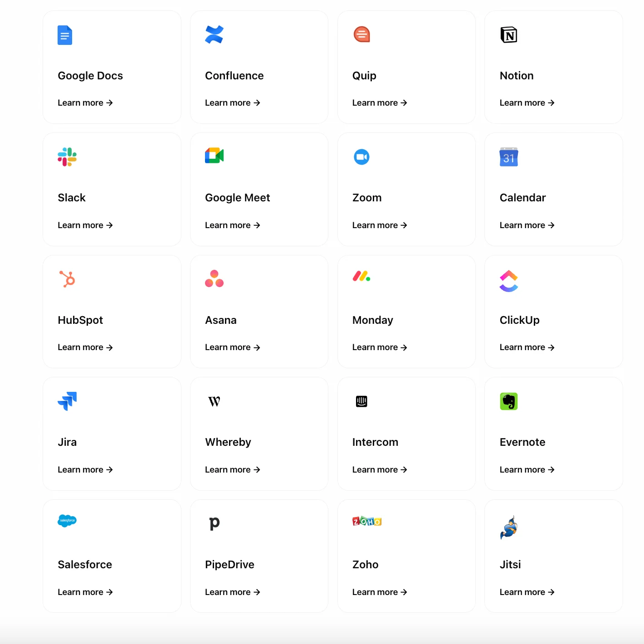Click the Zoho logo icon
The height and width of the screenshot is (644, 644).
point(367,522)
